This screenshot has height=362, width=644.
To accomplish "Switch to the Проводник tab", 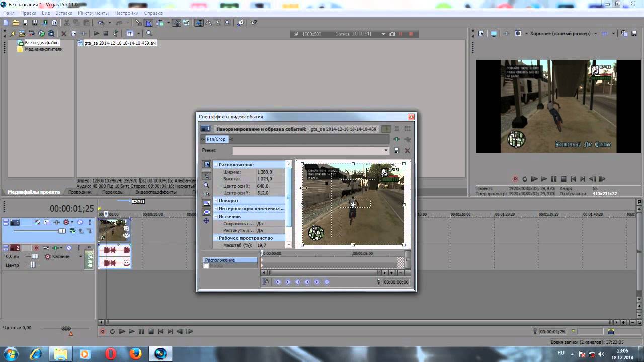I will (80, 192).
